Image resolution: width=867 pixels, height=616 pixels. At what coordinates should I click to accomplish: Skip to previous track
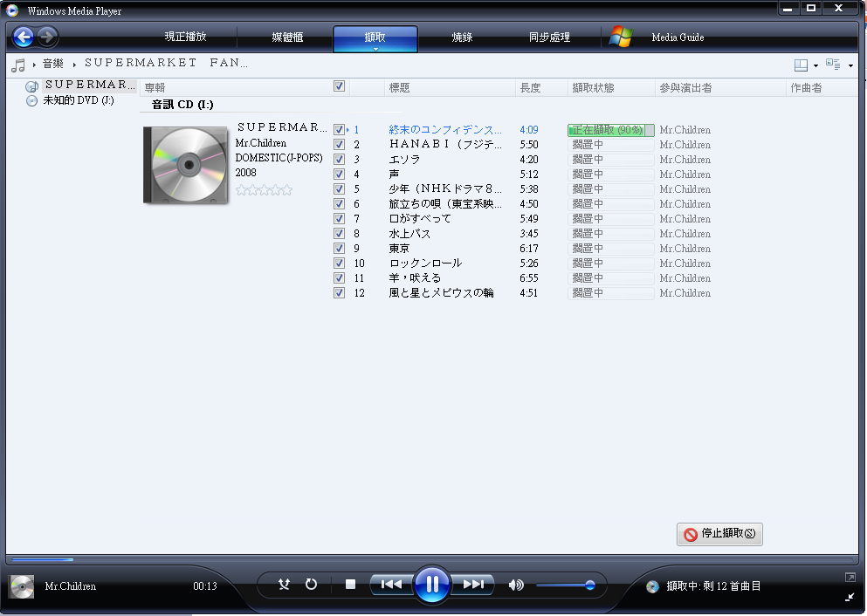coord(391,584)
